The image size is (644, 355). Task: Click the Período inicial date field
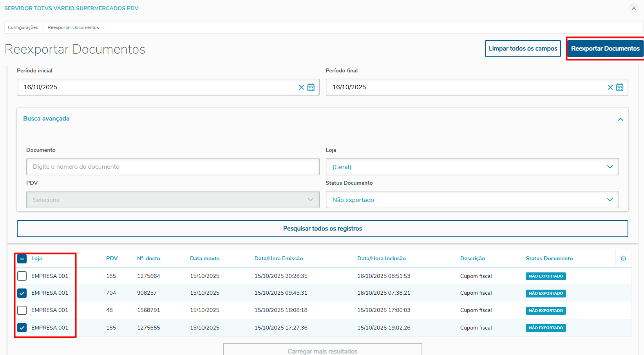point(168,87)
